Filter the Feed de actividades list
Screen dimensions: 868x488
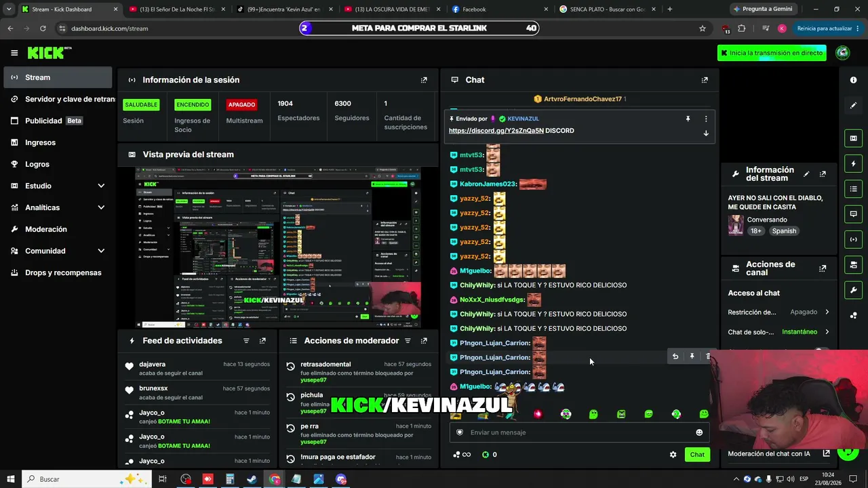[246, 341]
